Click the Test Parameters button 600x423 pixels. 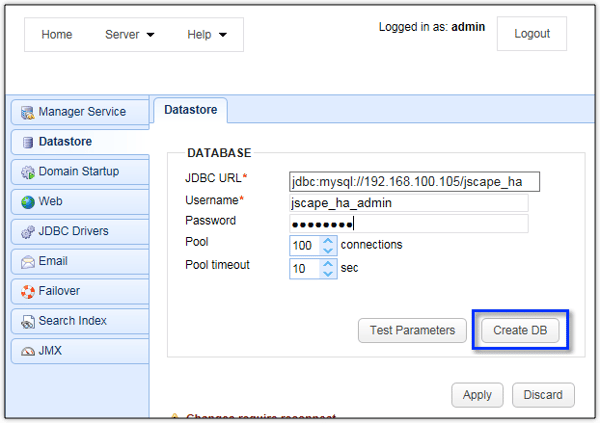click(x=412, y=330)
